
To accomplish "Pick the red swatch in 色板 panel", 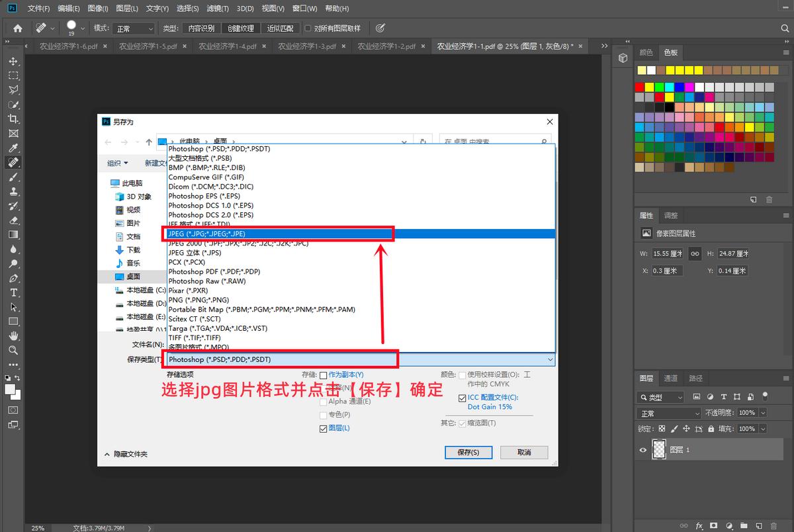I will 640,87.
